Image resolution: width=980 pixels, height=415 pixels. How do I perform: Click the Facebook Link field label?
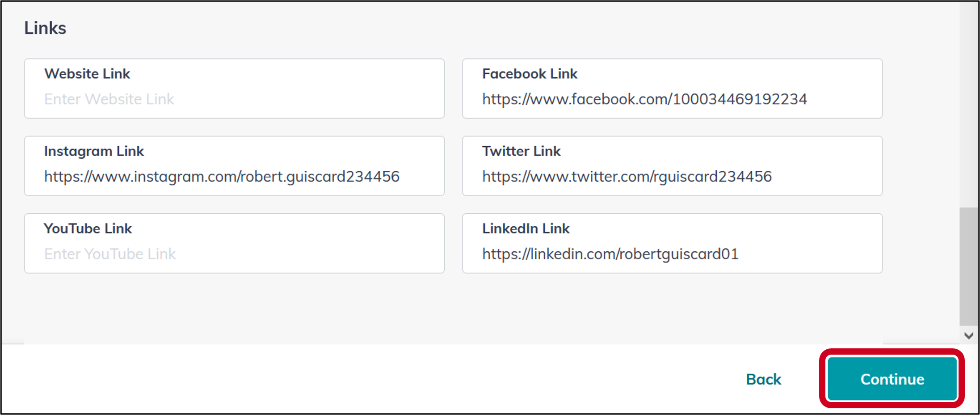530,73
